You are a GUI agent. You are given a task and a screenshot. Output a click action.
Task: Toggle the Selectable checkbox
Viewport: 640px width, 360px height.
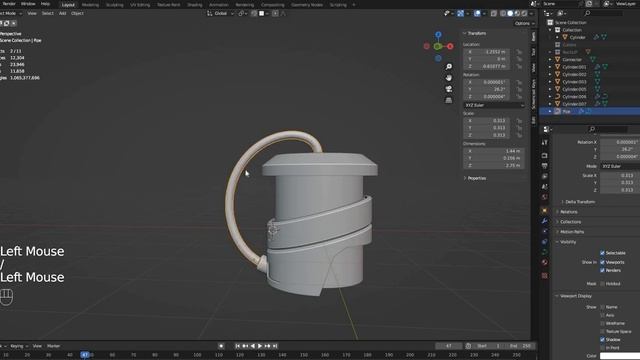point(602,253)
